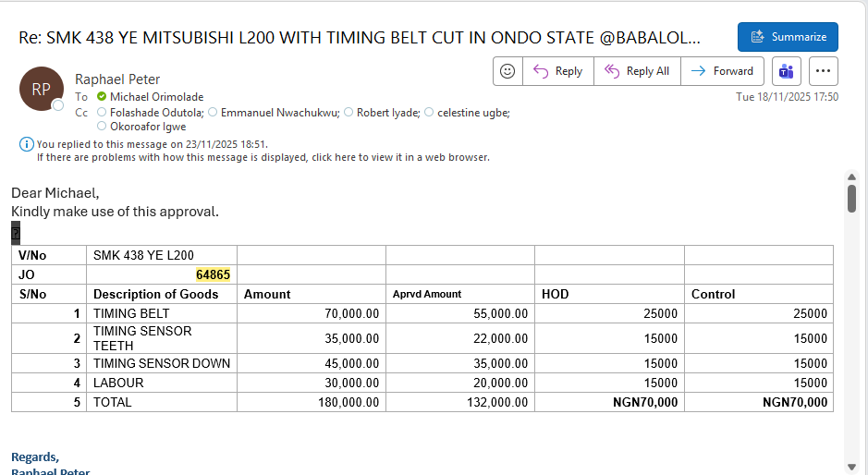Click 'view it in a web browser' info line
Screen dimensions: 868x475
(x=263, y=158)
